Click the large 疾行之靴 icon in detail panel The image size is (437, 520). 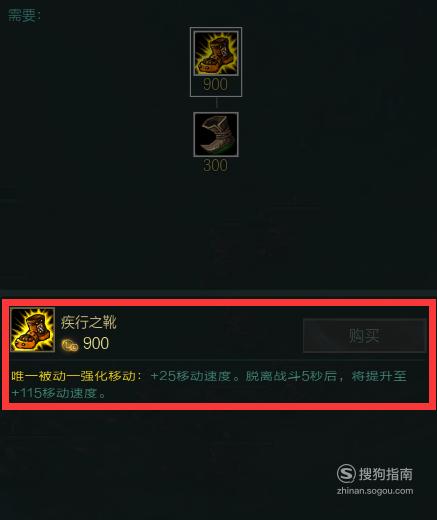[x=33, y=330]
